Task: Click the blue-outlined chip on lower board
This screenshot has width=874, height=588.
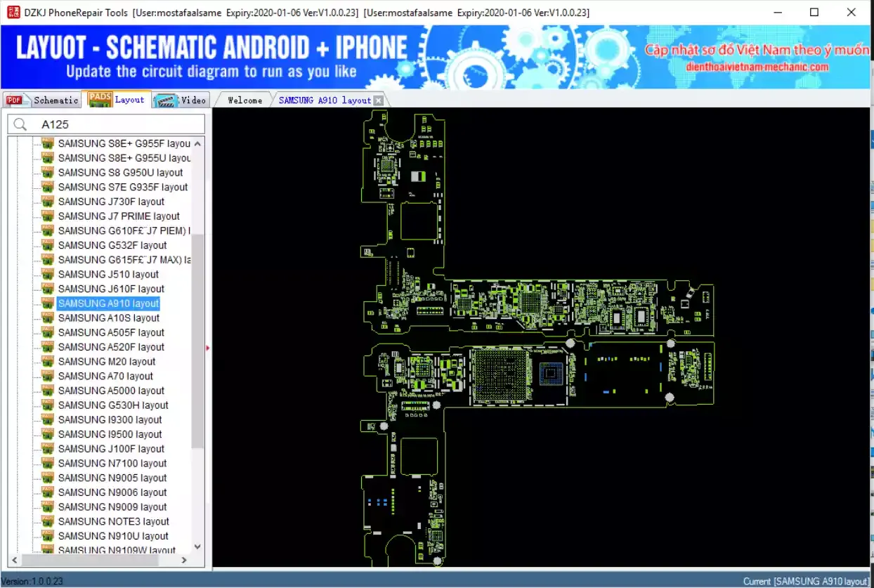Action: point(552,374)
